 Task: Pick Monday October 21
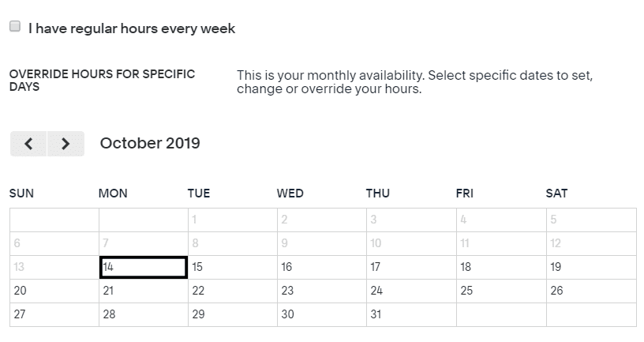(x=144, y=291)
